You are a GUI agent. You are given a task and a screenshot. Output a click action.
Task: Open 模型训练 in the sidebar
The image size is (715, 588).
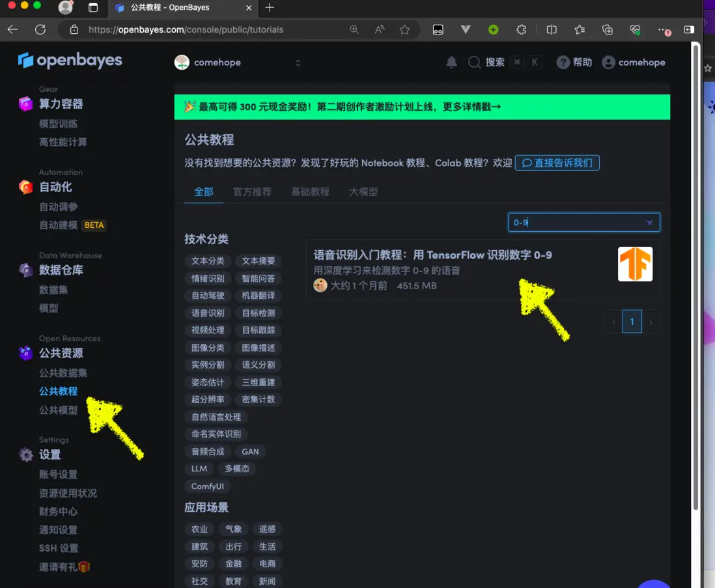59,124
